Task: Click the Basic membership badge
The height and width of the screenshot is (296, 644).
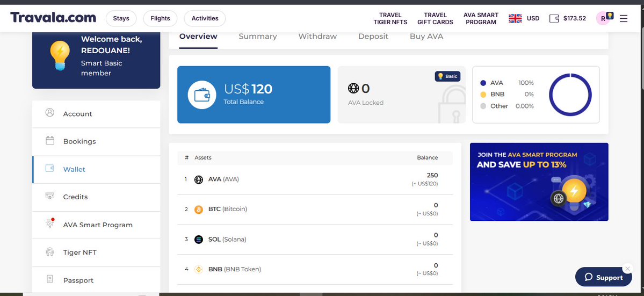Action: [447, 76]
